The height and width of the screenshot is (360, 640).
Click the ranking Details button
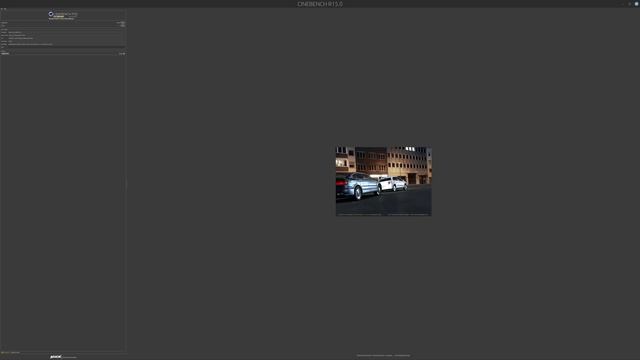(122, 53)
